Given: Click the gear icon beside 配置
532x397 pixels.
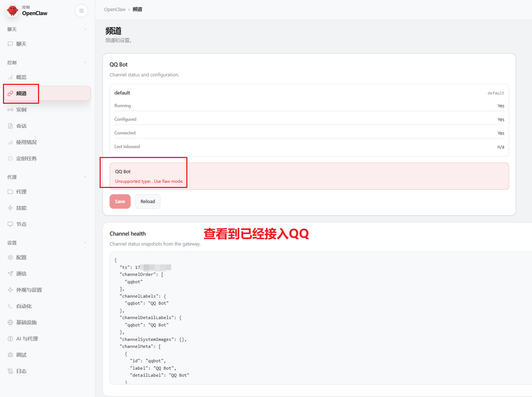Looking at the screenshot, I should click(10, 257).
